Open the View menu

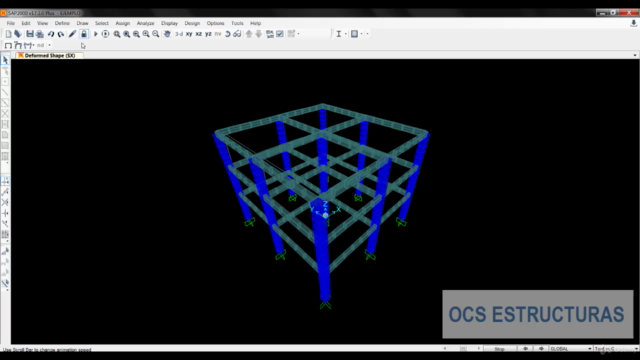pos(42,23)
